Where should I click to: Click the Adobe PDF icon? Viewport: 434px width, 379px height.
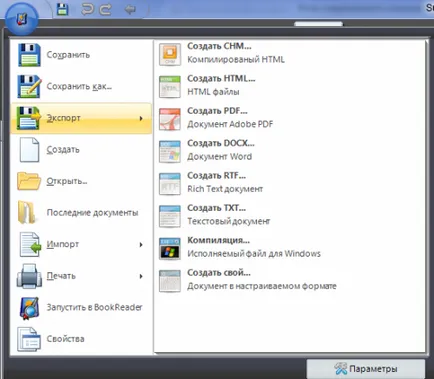click(x=170, y=119)
